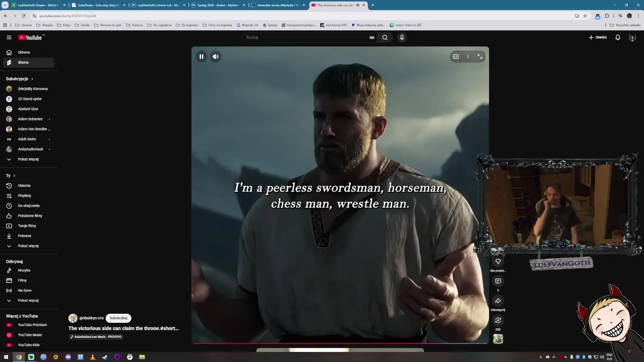The width and height of the screenshot is (644, 362).
Task: Expand Pokaż więcej under subscriptions
Action: [28, 159]
